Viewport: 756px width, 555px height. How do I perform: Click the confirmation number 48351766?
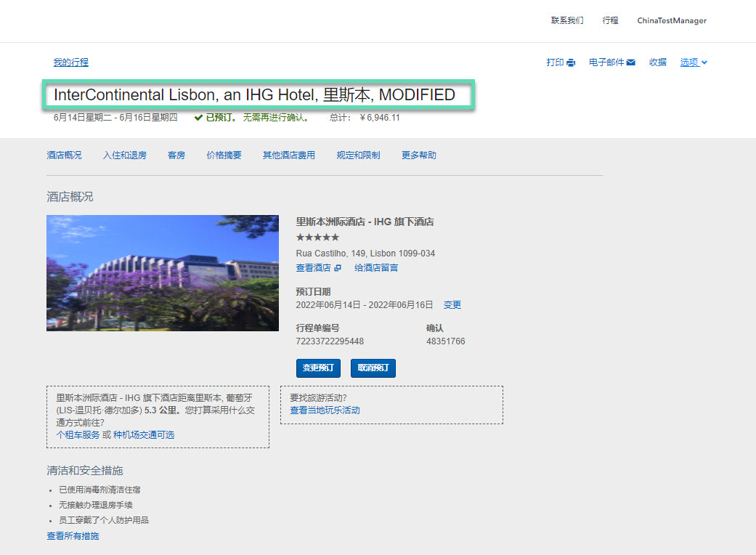[445, 341]
